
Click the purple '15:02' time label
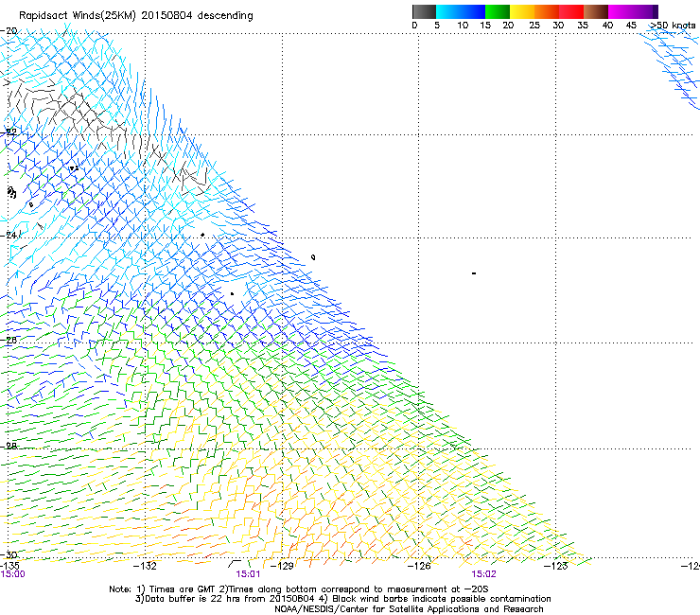point(483,574)
